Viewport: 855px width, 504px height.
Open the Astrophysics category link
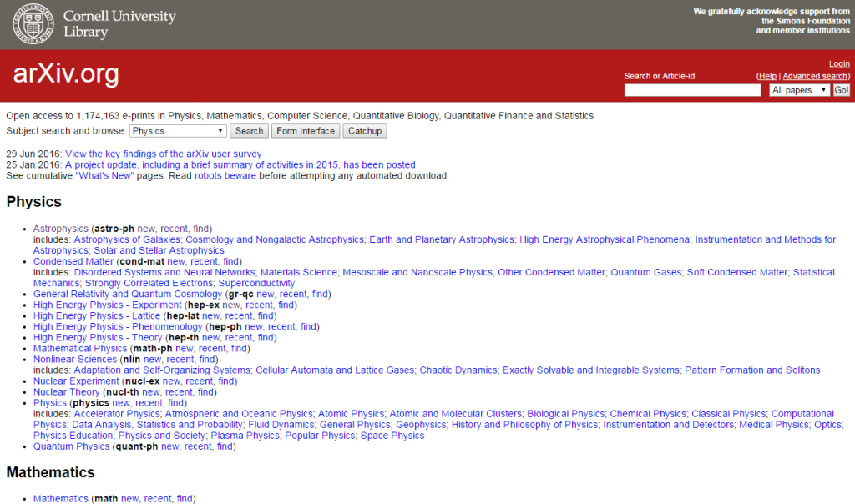60,229
